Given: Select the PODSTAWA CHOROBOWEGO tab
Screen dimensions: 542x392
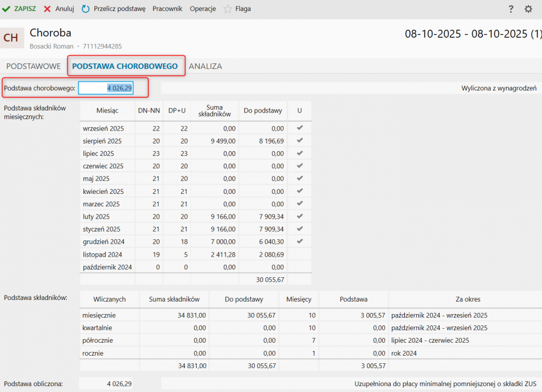Looking at the screenshot, I should coord(125,66).
